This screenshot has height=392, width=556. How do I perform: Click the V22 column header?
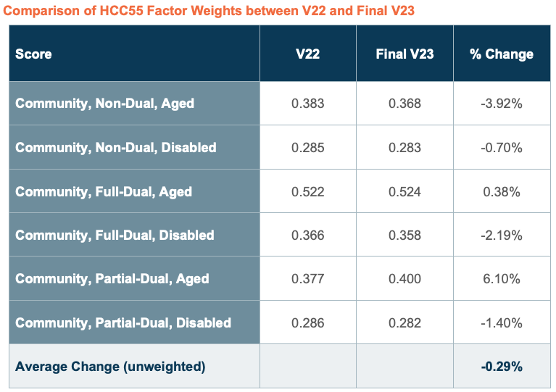pyautogui.click(x=307, y=54)
